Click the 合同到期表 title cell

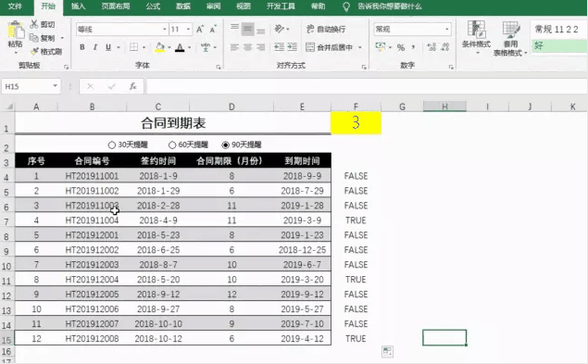click(173, 123)
